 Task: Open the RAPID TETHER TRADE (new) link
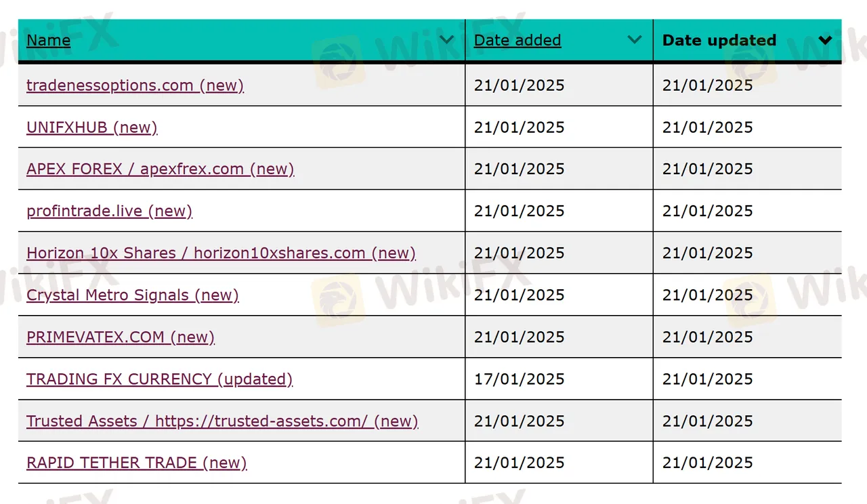pyautogui.click(x=137, y=463)
